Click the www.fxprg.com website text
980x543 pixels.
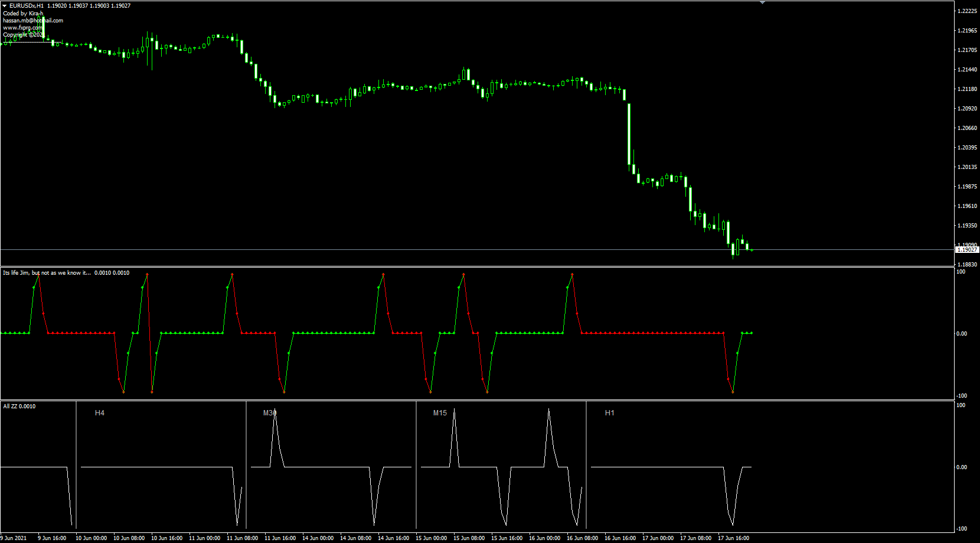pyautogui.click(x=22, y=28)
